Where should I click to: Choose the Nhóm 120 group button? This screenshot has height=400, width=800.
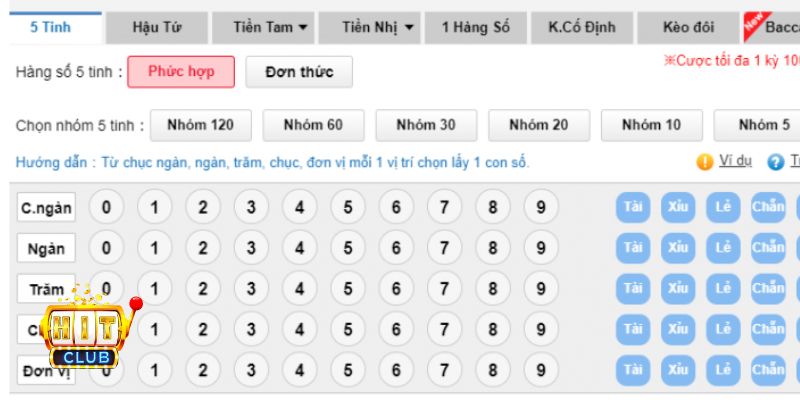(200, 125)
